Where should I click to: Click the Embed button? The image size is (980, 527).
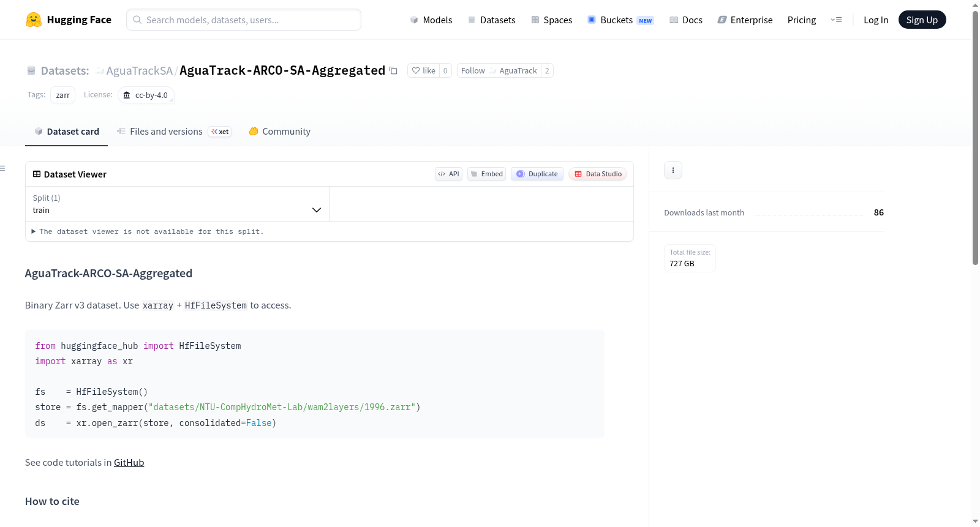(486, 174)
